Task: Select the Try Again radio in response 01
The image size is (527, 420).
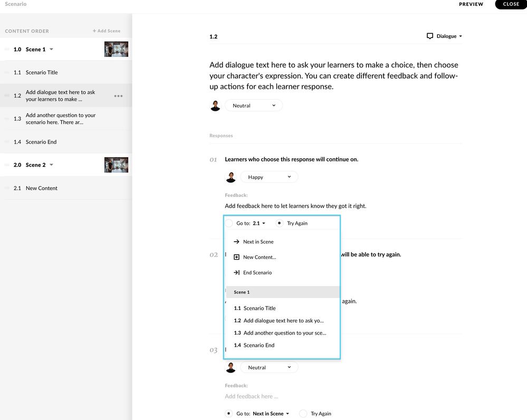Action: click(279, 223)
